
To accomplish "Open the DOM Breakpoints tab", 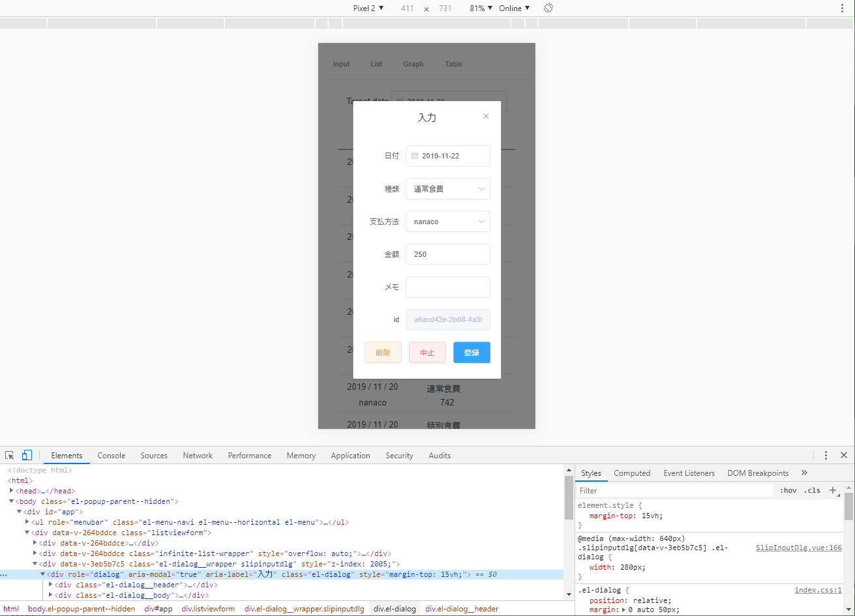I will click(x=758, y=473).
